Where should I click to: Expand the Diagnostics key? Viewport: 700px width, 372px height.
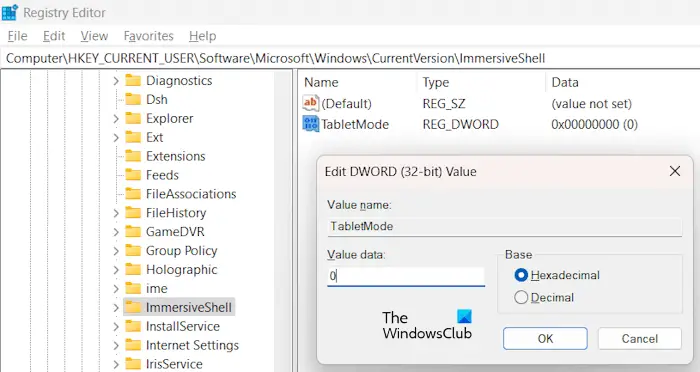[116, 80]
